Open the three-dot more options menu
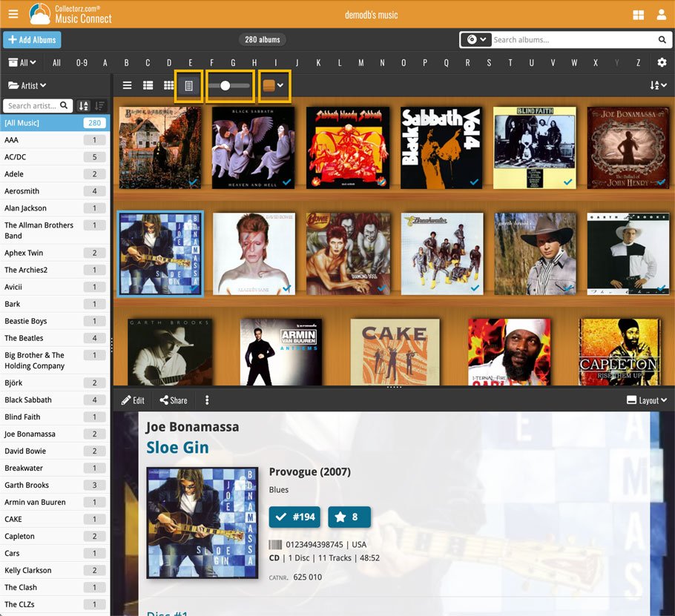Screen dimensions: 675x616 tap(207, 400)
